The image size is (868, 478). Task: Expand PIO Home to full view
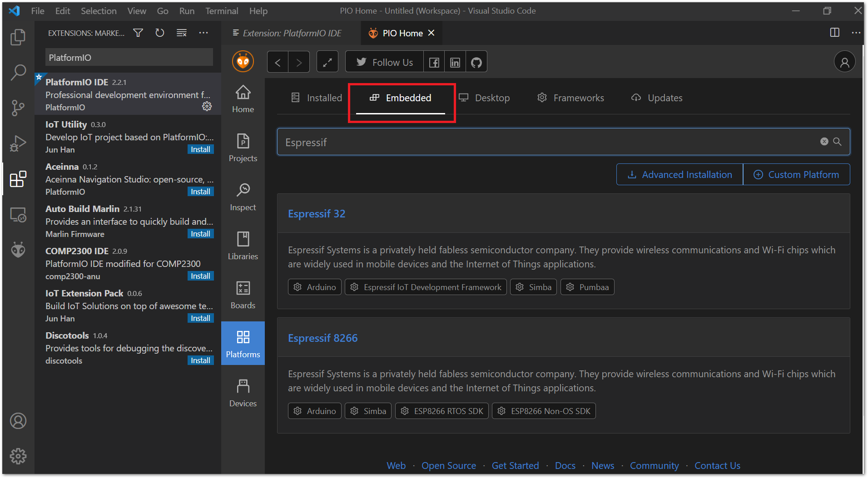coord(327,62)
